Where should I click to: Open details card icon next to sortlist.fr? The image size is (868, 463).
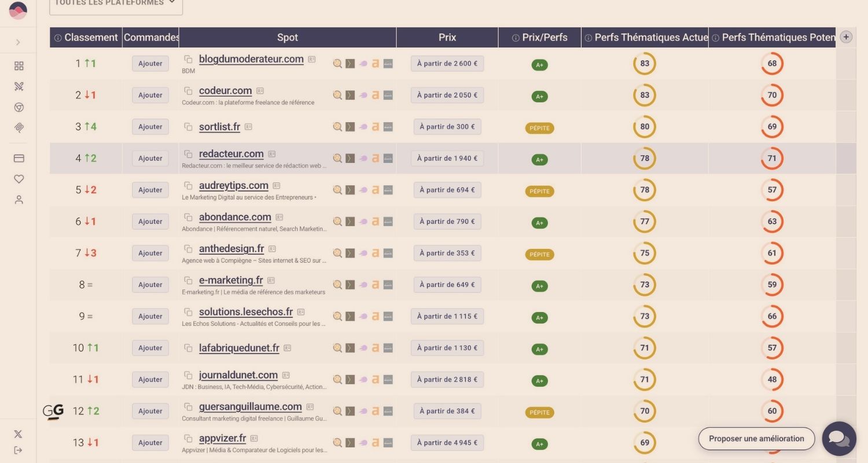pos(248,127)
